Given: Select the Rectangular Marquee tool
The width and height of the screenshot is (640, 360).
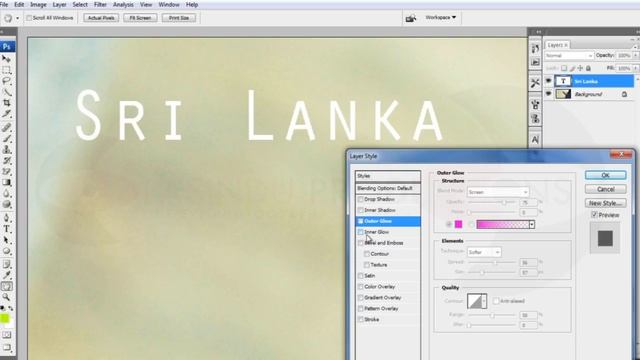Looking at the screenshot, I should pos(6,70).
